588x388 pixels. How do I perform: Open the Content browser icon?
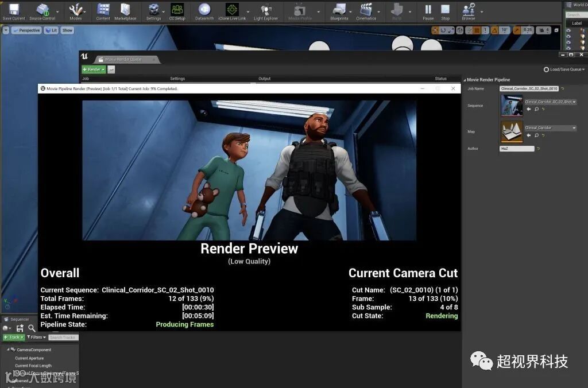coord(103,12)
